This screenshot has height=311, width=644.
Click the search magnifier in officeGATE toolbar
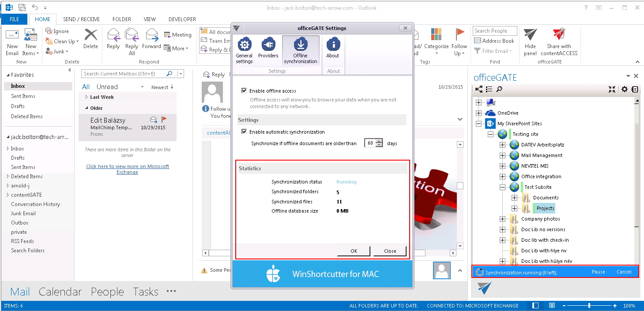[499, 89]
